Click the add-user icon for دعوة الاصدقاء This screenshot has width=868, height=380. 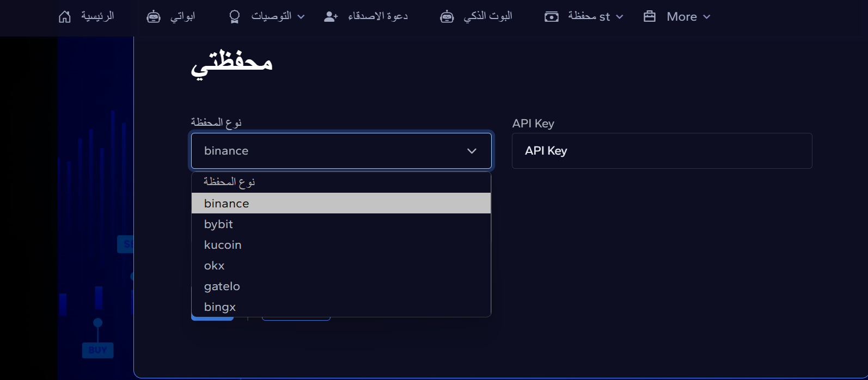331,17
